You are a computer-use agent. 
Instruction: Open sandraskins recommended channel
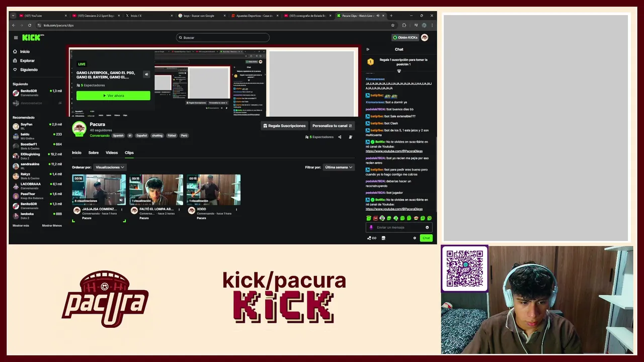pos(37,166)
